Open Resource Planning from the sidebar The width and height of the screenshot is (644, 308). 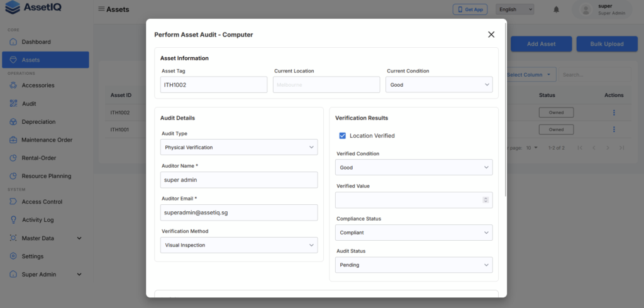(x=45, y=176)
